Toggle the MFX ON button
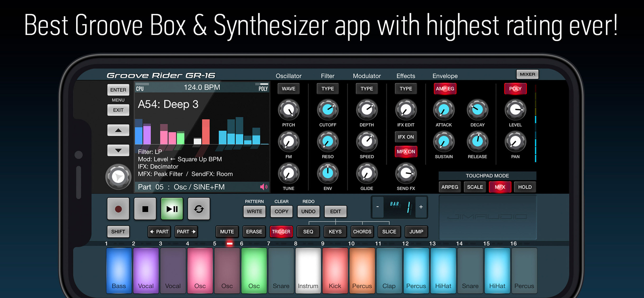Image resolution: width=644 pixels, height=298 pixels. pyautogui.click(x=406, y=151)
